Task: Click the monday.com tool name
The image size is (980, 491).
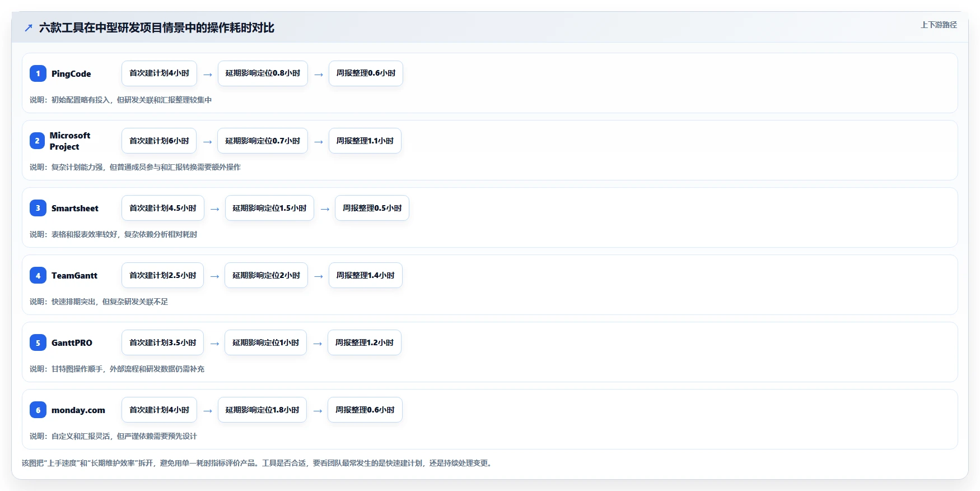Action: (78, 410)
